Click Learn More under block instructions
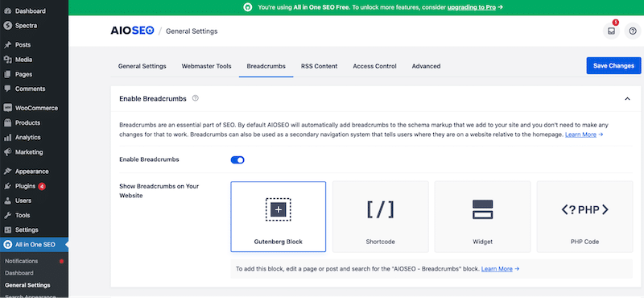Viewport: 644px width, 298px height. [x=497, y=269]
